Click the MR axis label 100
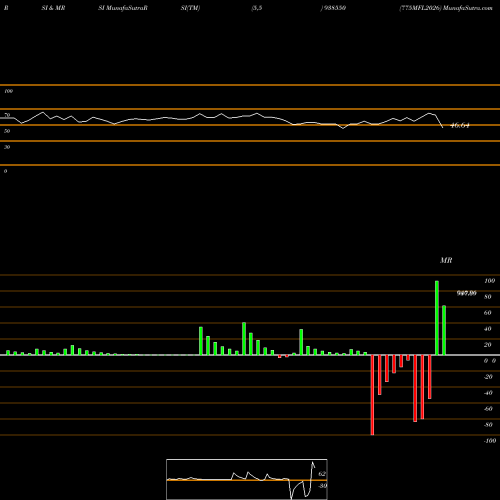 click(489, 281)
